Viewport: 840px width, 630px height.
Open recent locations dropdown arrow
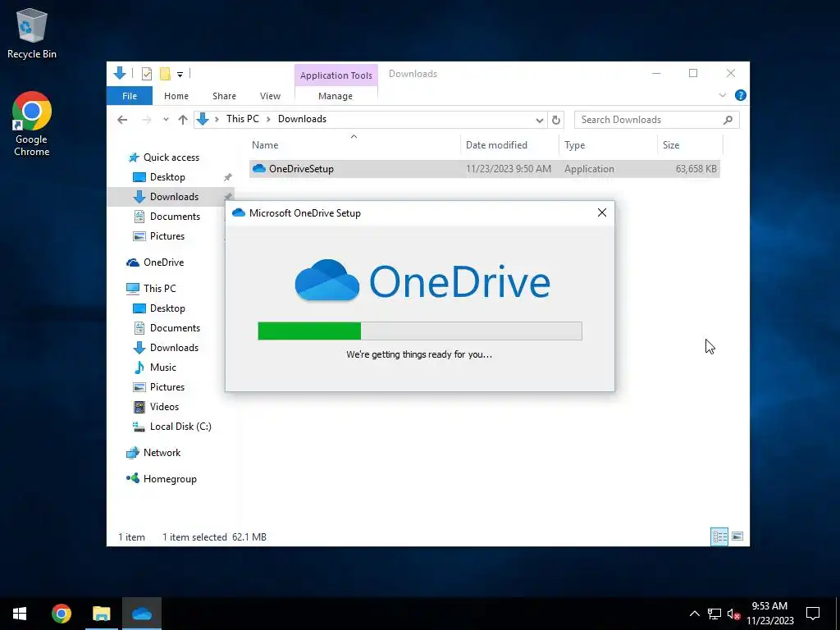[x=166, y=120]
